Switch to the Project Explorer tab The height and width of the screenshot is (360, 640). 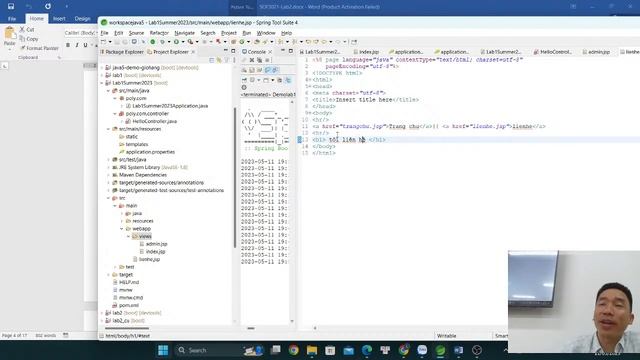click(x=168, y=52)
